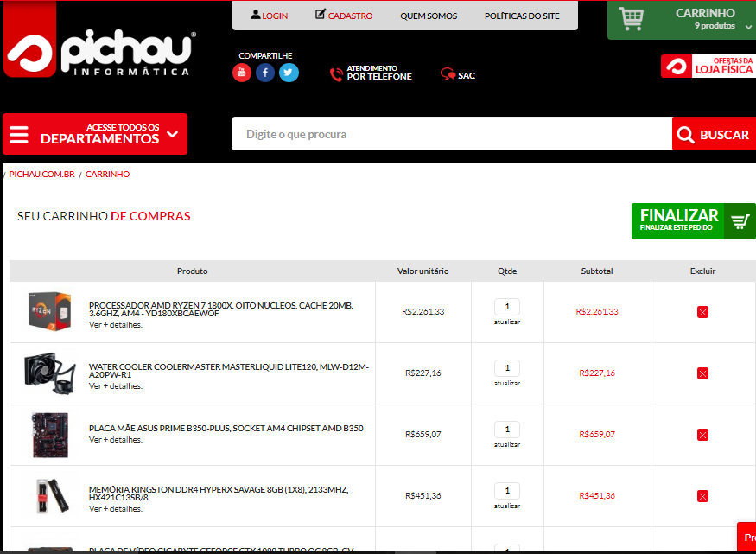Click FINALIZAR este pedido button
Screen dimensions: 756x554
(693, 221)
